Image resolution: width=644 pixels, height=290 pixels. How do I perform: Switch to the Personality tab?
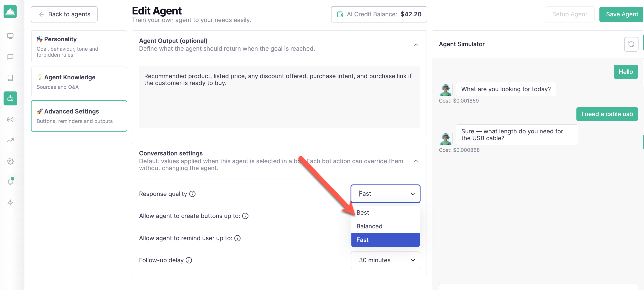tap(79, 47)
